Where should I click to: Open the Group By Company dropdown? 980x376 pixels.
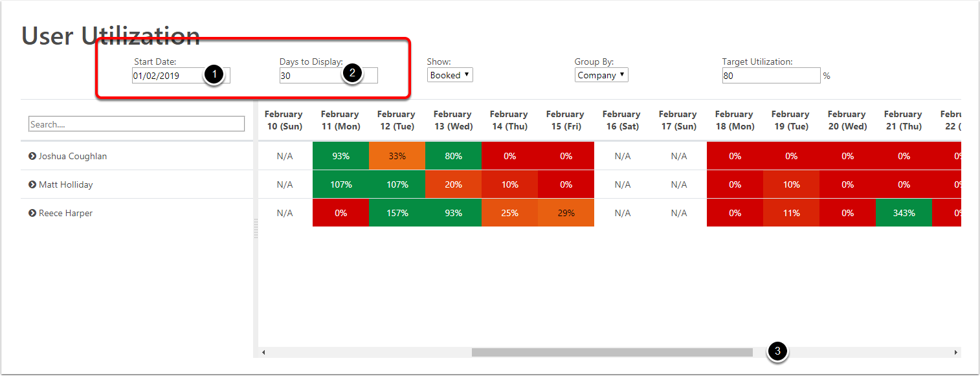[x=601, y=75]
